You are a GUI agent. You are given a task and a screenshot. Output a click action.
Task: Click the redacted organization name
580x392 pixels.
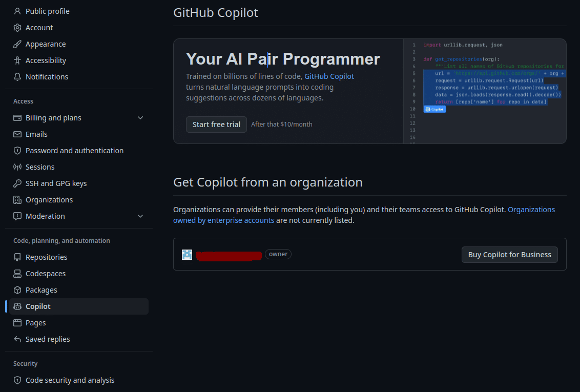(x=229, y=256)
